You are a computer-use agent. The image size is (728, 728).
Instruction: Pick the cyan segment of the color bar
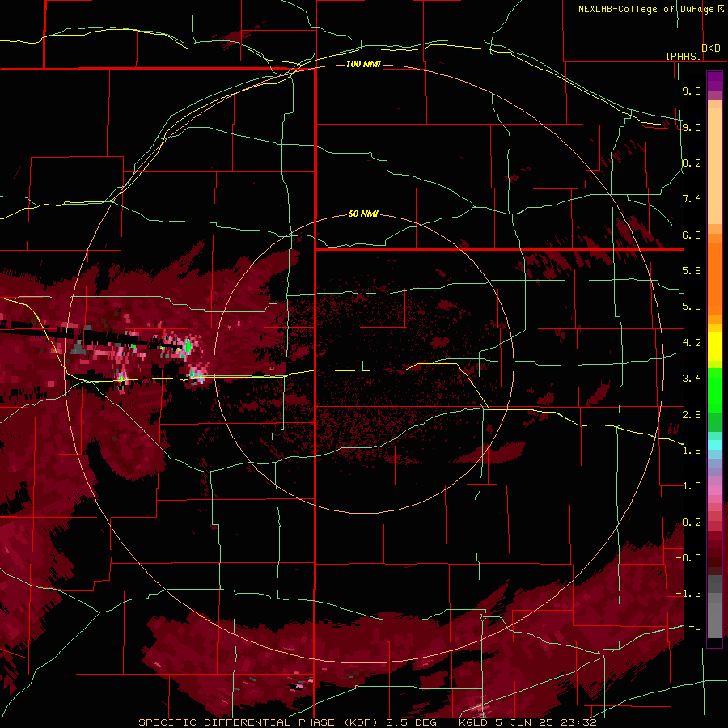pos(714,444)
